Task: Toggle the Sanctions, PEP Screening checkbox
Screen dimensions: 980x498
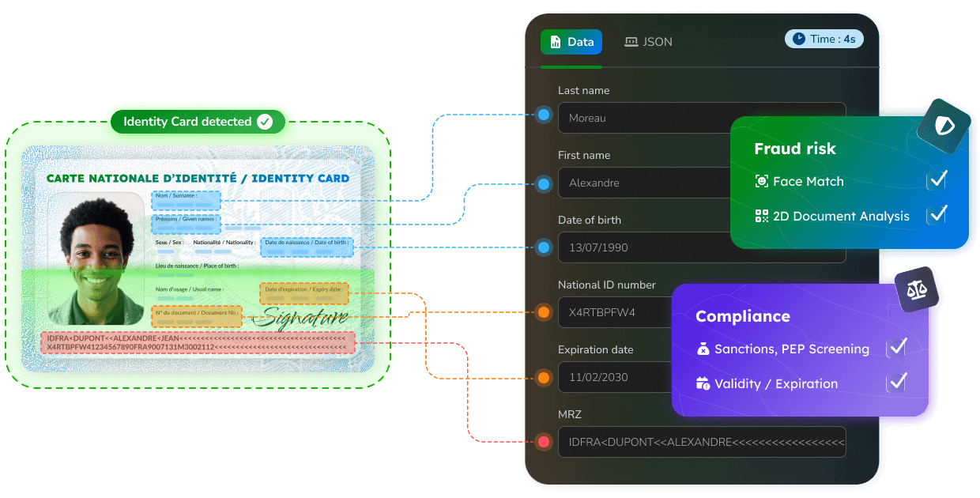Action: [896, 347]
